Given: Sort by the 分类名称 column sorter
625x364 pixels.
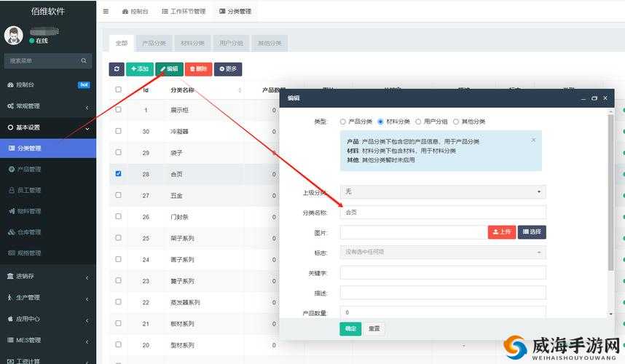Looking at the screenshot, I should point(240,90).
